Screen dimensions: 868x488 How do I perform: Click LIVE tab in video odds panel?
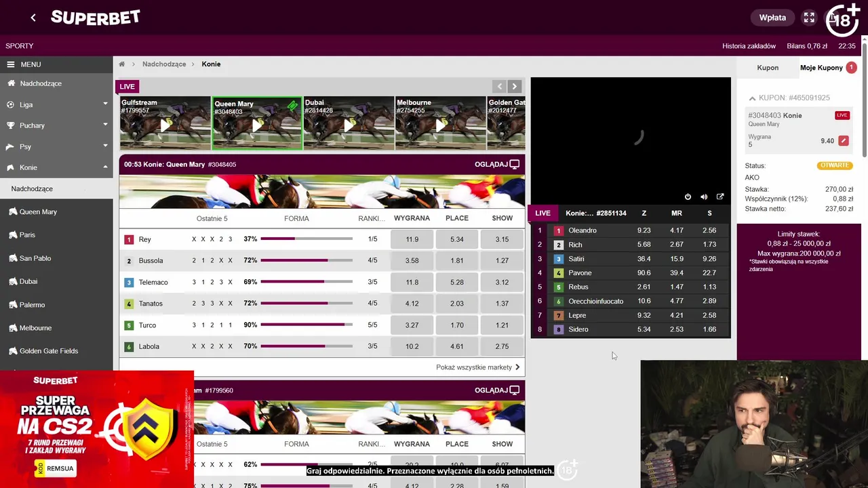pos(542,213)
